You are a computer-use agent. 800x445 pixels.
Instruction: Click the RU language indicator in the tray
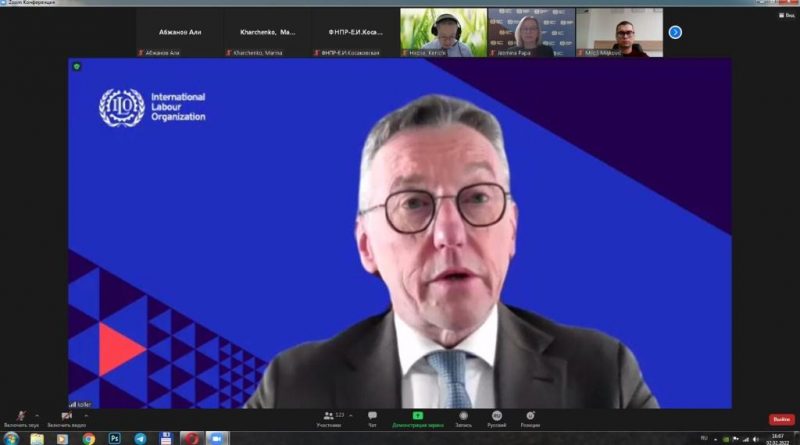tap(704, 438)
